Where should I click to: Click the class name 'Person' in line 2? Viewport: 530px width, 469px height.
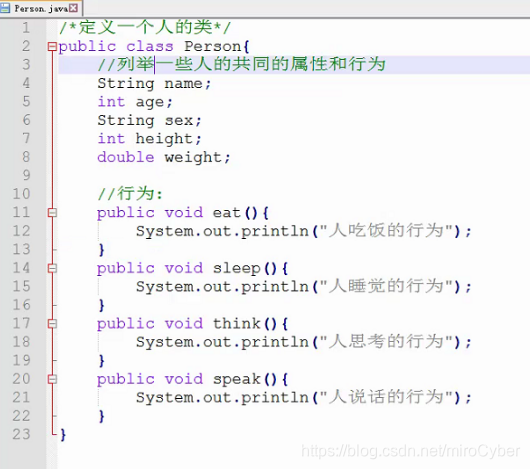[x=213, y=46]
